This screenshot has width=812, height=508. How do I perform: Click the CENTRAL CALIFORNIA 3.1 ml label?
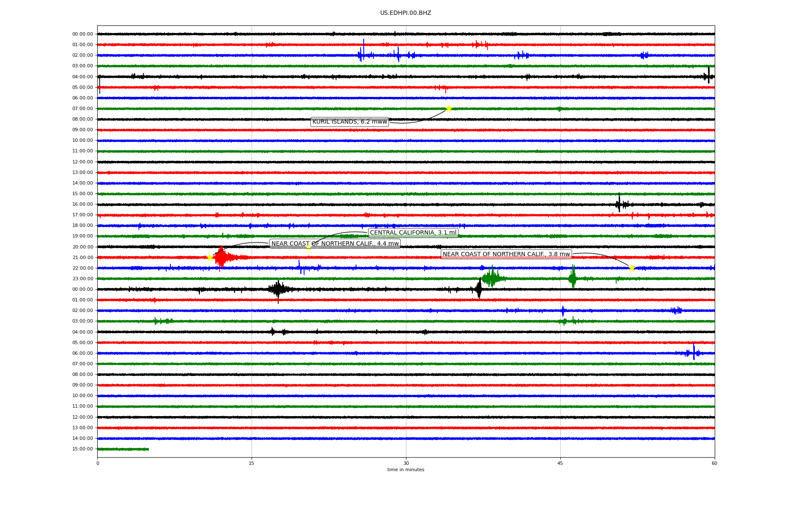tap(413, 233)
